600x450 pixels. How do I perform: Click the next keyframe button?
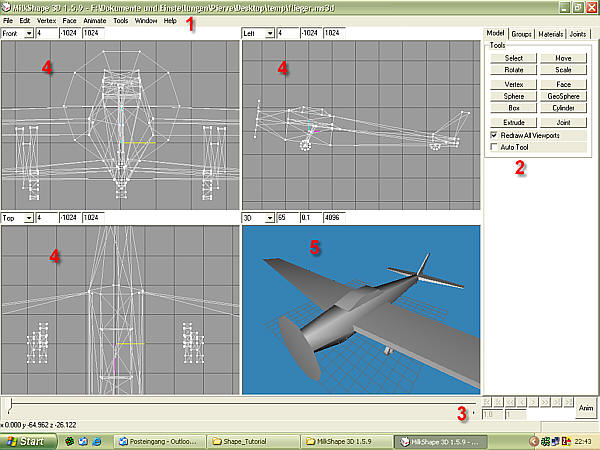556,402
